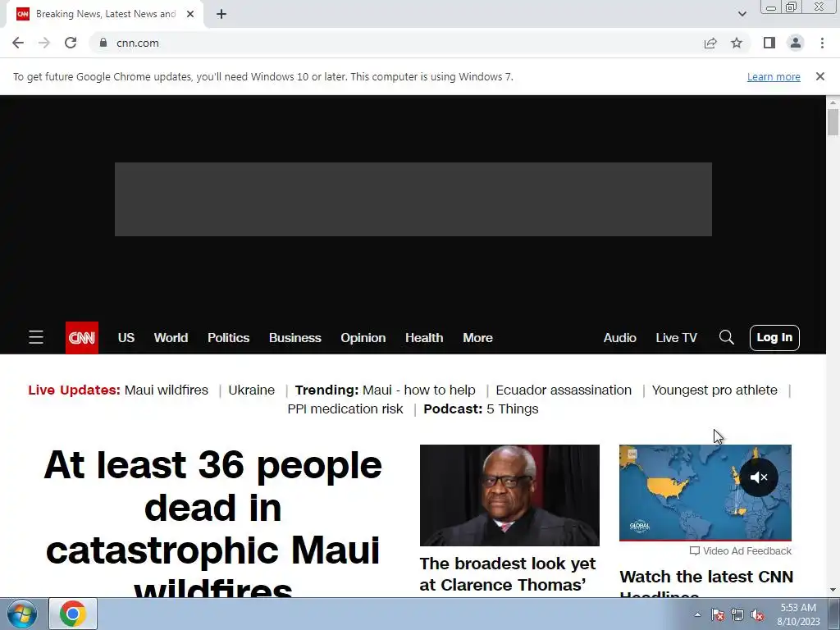
Task: Open the Audio link
Action: (620, 337)
